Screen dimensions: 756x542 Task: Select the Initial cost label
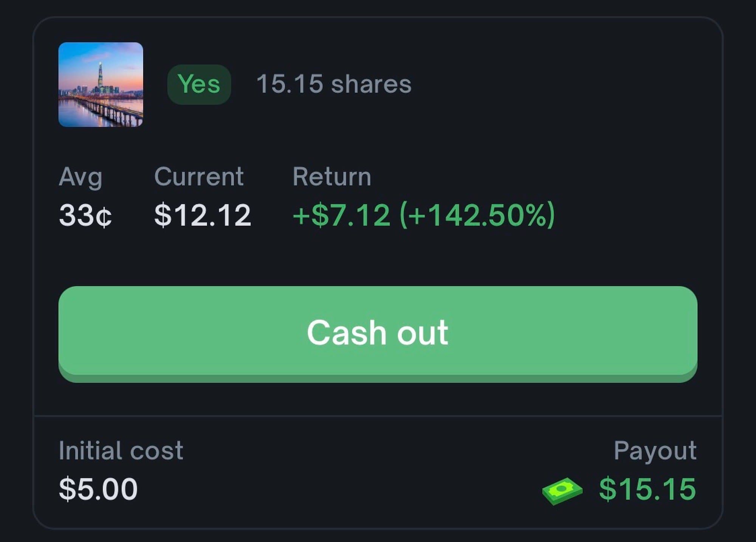121,451
